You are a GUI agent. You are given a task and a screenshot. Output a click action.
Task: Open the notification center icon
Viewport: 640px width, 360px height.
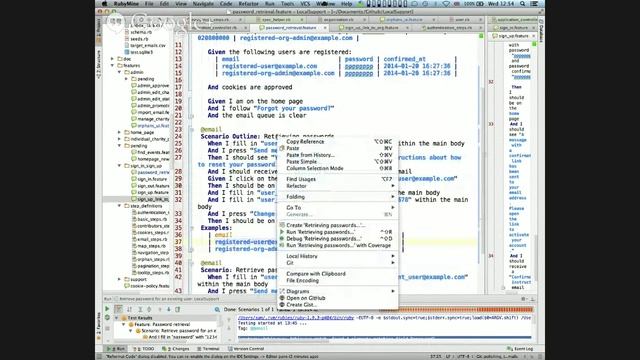tap(534, 4)
